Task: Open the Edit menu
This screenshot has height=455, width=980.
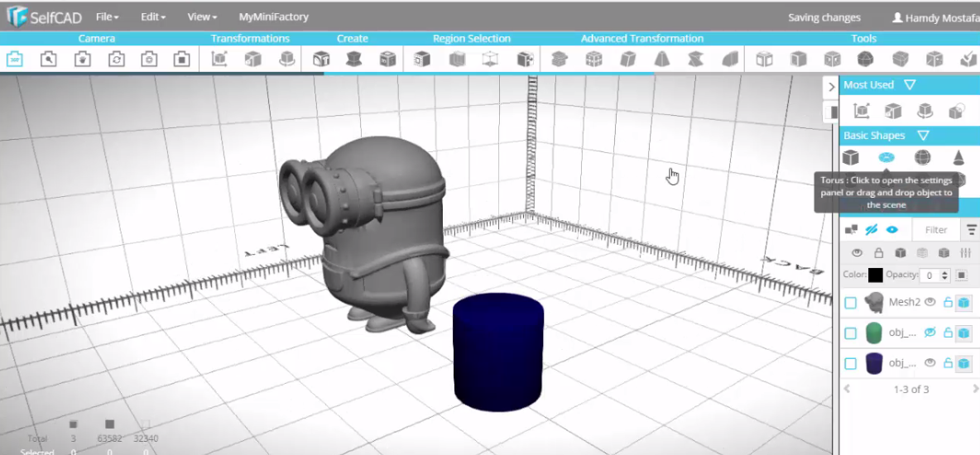Action: [x=153, y=17]
